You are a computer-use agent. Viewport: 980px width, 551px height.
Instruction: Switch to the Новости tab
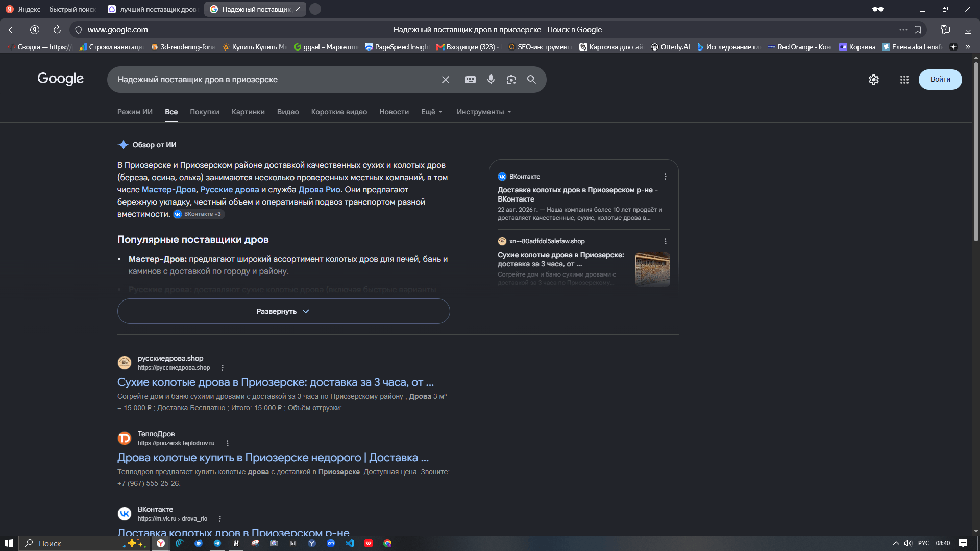pyautogui.click(x=394, y=112)
